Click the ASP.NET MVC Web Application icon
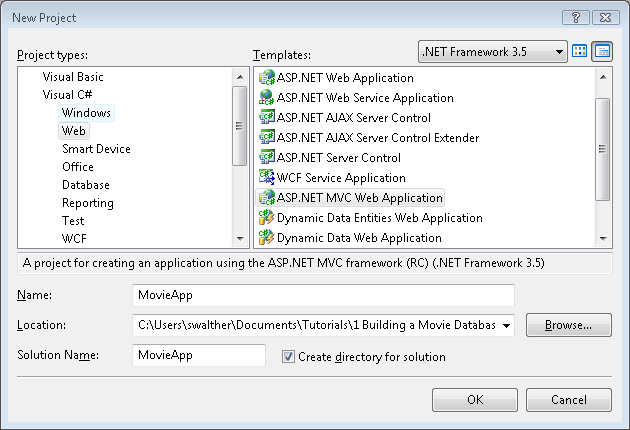 coord(267,198)
